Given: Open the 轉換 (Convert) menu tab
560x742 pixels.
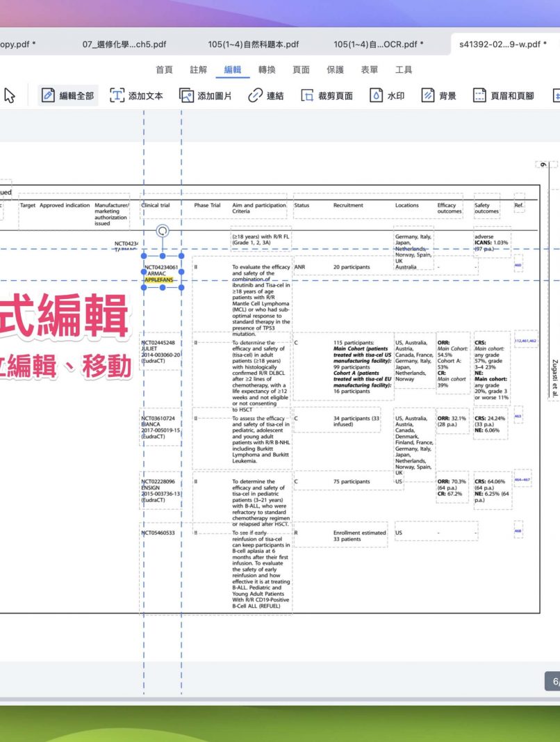Looking at the screenshot, I should (x=267, y=70).
